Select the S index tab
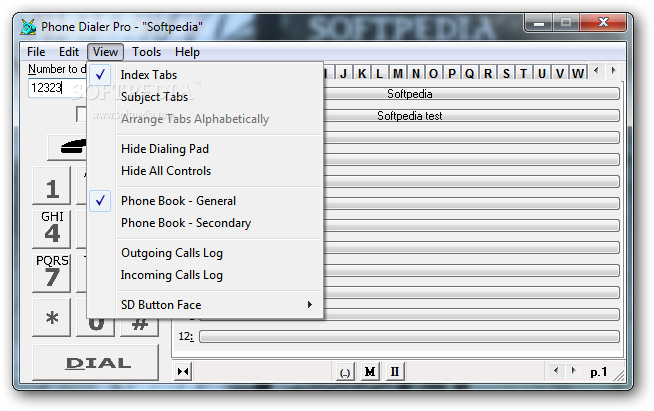The width and height of the screenshot is (654, 411). point(506,74)
